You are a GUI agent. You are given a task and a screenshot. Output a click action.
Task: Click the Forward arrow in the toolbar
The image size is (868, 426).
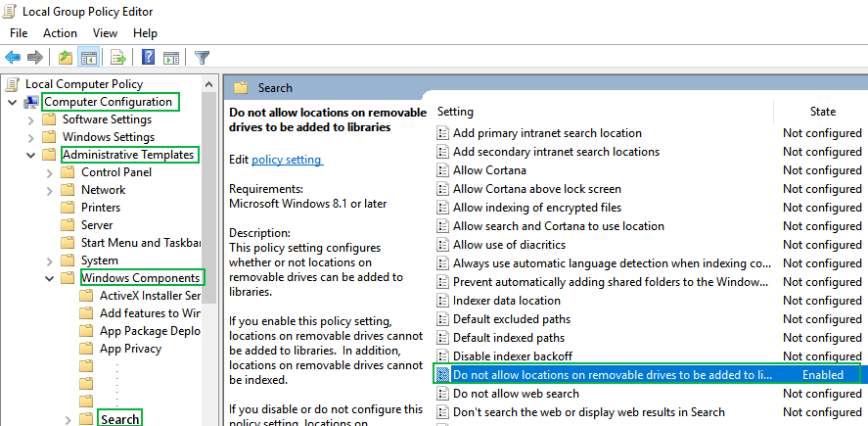pyautogui.click(x=35, y=58)
